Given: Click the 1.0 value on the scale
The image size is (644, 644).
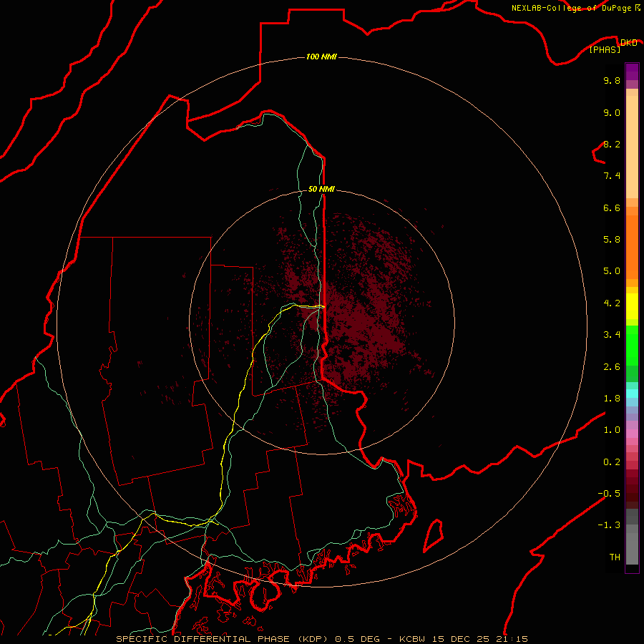Looking at the screenshot, I should [612, 430].
